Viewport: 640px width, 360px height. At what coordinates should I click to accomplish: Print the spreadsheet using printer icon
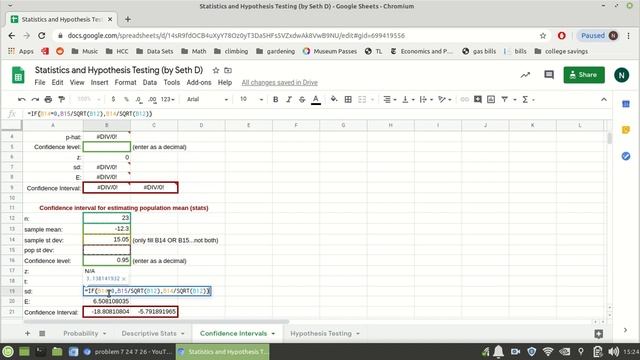[48, 99]
